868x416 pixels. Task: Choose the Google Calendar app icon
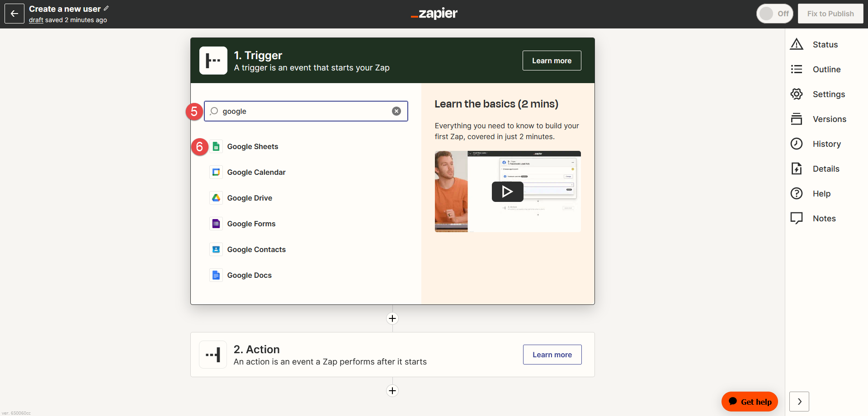click(216, 172)
